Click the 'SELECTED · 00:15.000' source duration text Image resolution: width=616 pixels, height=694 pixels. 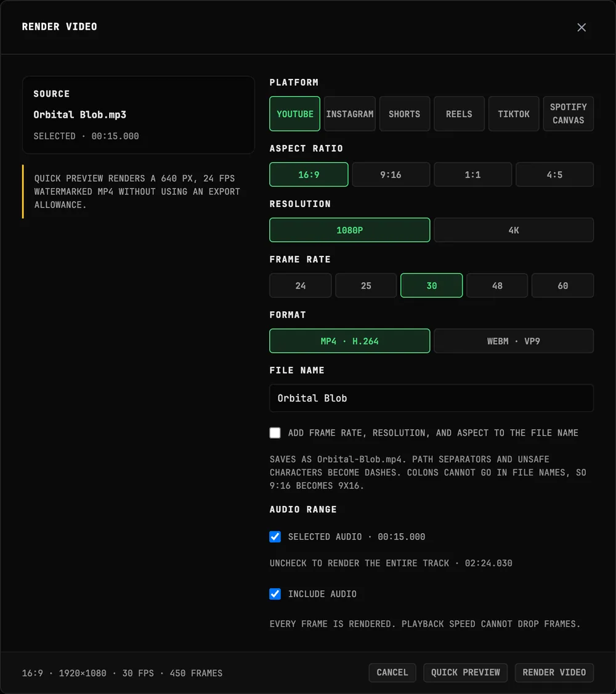pos(86,136)
